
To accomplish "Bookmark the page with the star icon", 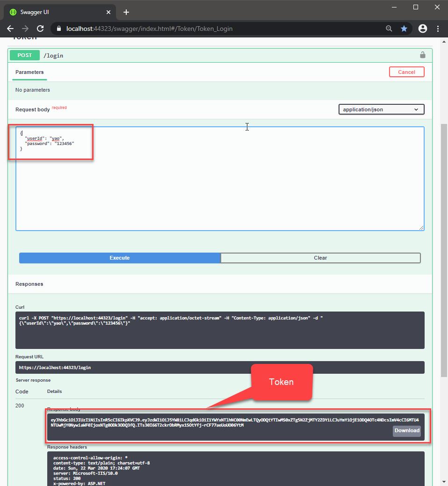I will tap(404, 29).
